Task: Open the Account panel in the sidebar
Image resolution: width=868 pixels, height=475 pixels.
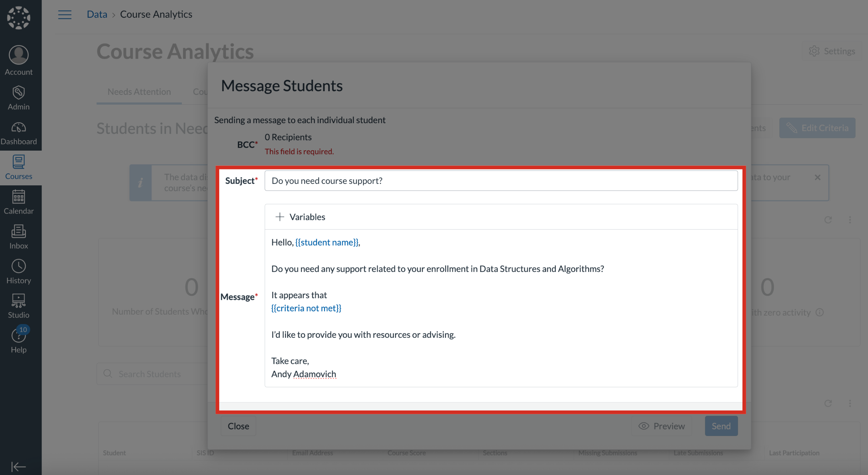Action: point(18,59)
